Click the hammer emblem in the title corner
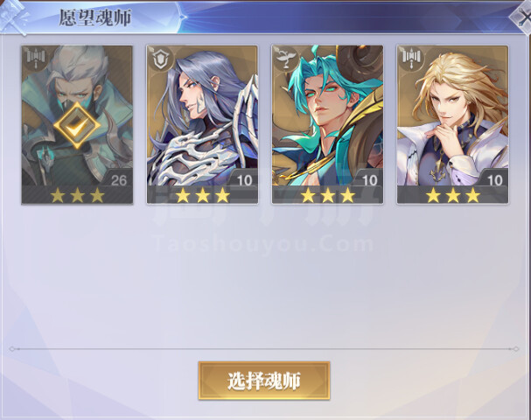Screen dimensions: 531x420 coord(14,17)
